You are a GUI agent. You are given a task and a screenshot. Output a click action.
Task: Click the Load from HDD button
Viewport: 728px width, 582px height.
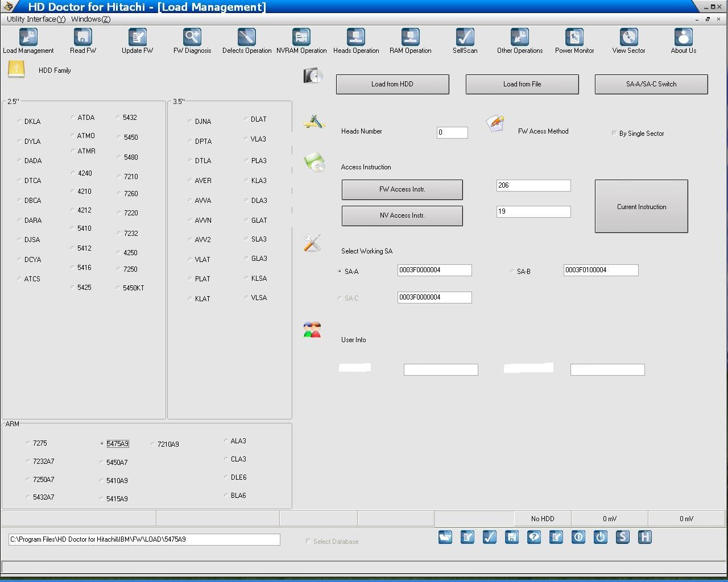click(x=392, y=84)
